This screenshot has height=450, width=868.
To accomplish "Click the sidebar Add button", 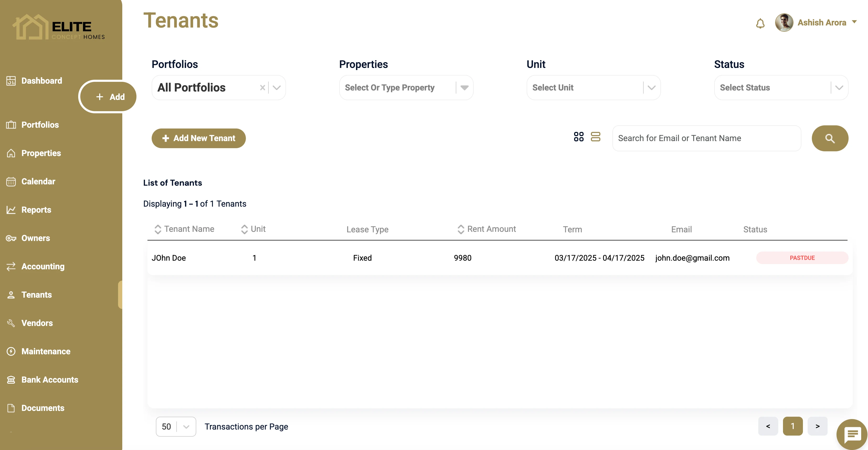I will (109, 97).
